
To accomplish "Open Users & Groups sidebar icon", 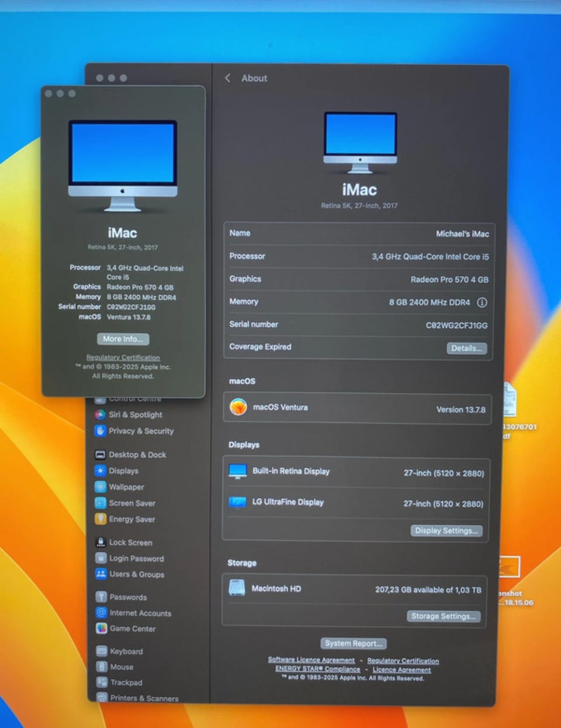I will point(101,574).
